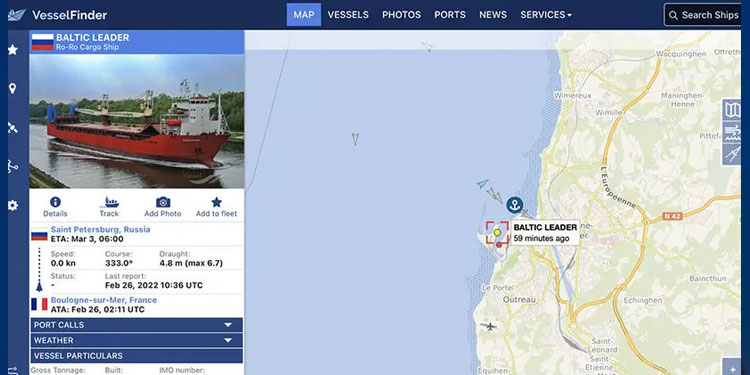This screenshot has height=375, width=750.
Task: Expand the PORT CALLS section
Action: point(136,325)
